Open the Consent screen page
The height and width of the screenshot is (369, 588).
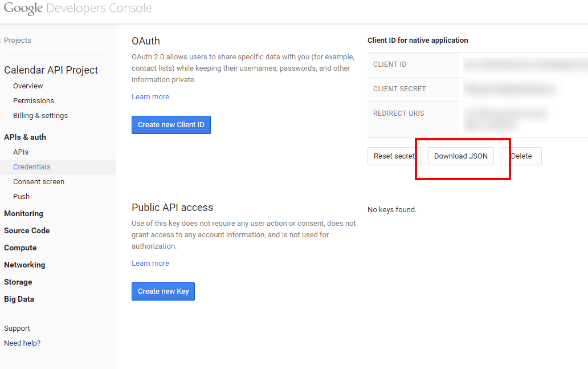39,182
